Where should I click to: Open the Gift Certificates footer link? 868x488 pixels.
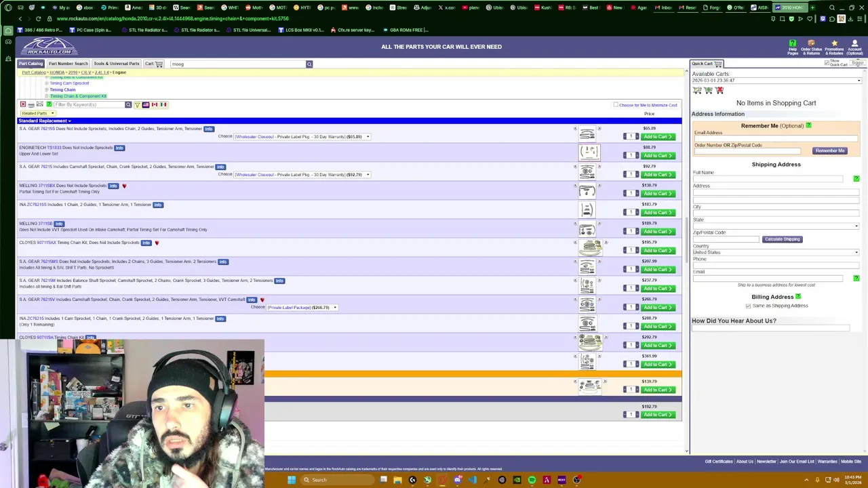[719, 462]
